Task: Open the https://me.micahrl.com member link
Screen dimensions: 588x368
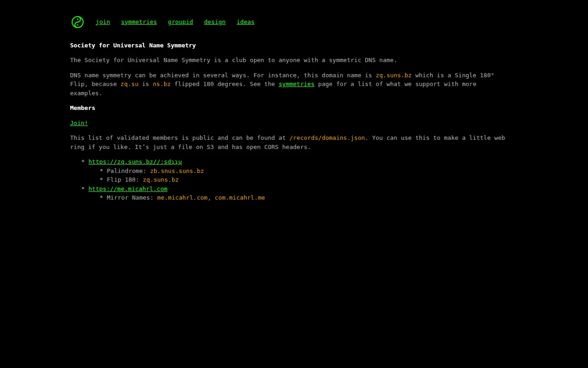Action: (x=128, y=189)
